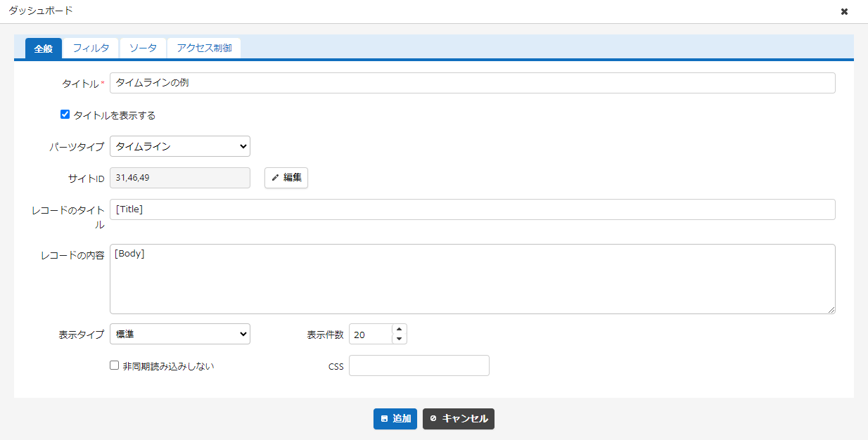Open the フィルタ tab
The image size is (868, 440).
91,48
